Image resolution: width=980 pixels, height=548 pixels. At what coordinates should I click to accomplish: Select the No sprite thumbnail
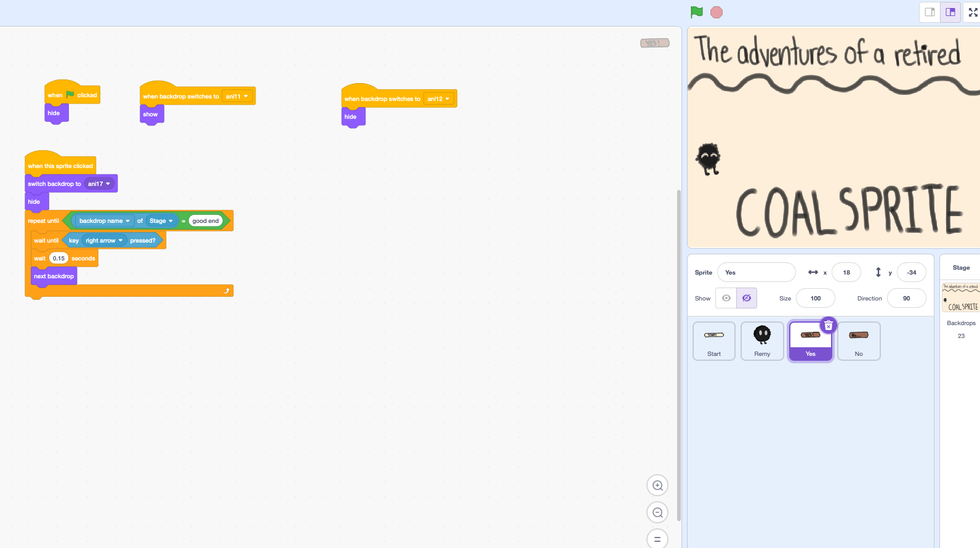[859, 341]
